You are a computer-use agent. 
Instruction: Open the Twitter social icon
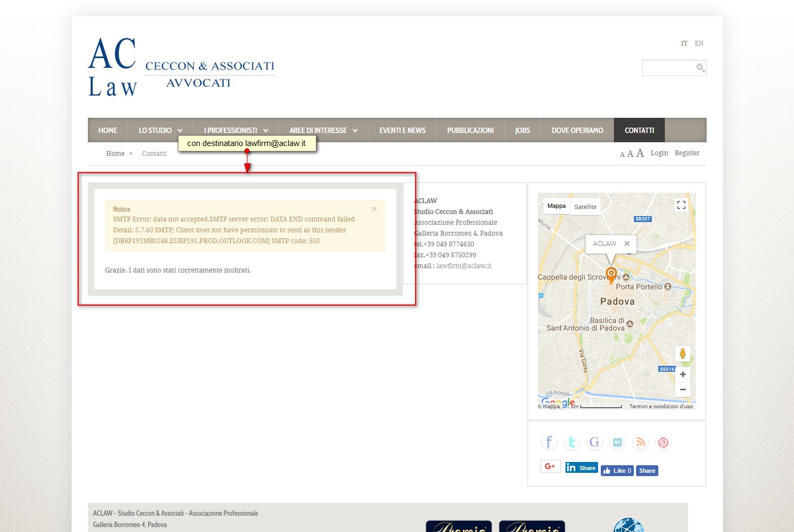click(571, 442)
